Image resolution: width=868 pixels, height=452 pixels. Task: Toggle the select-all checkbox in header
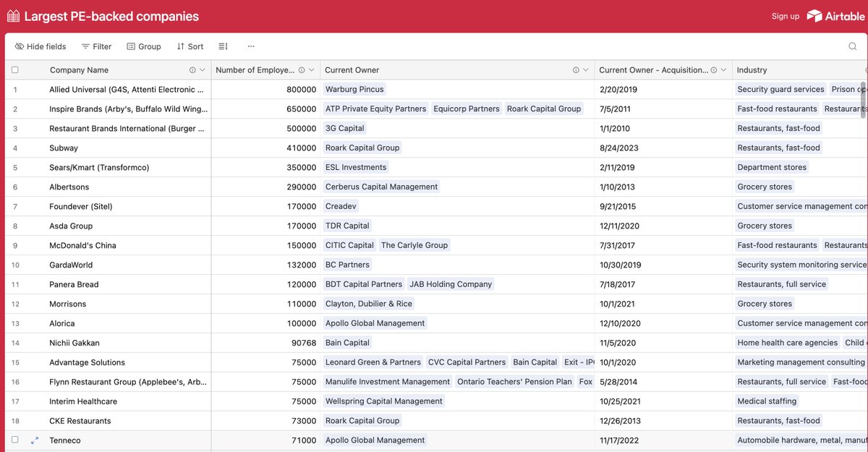tap(14, 70)
